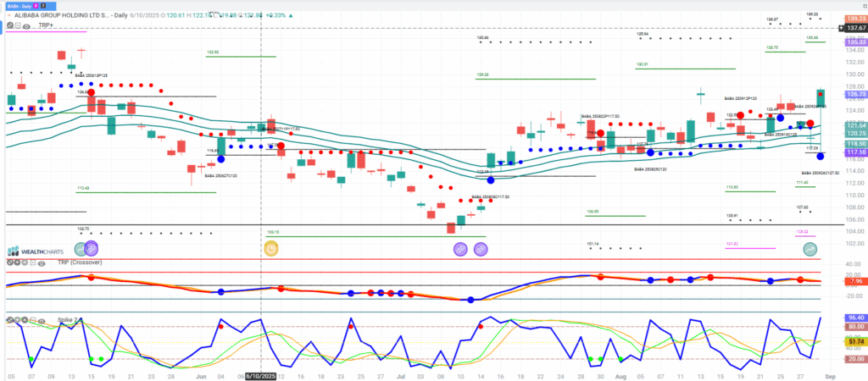
Task: Move TRP (Crossover) panel up
Action: coord(25,262)
